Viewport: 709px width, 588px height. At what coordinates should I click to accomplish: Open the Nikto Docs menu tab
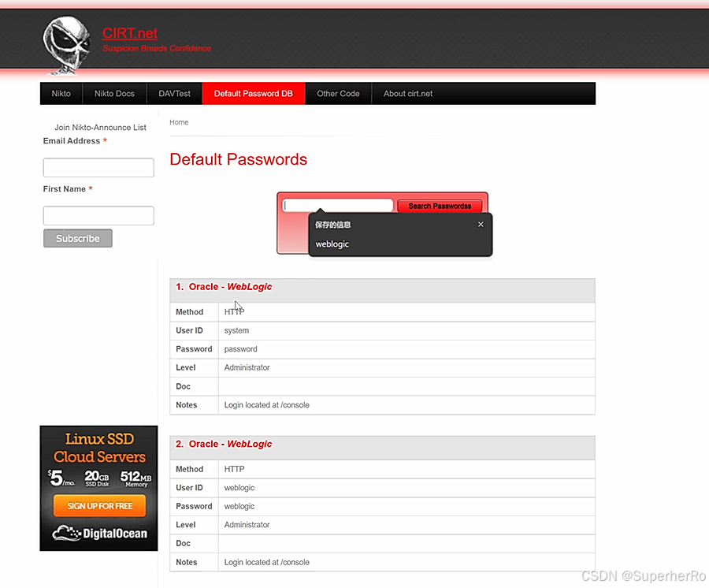[x=114, y=94]
